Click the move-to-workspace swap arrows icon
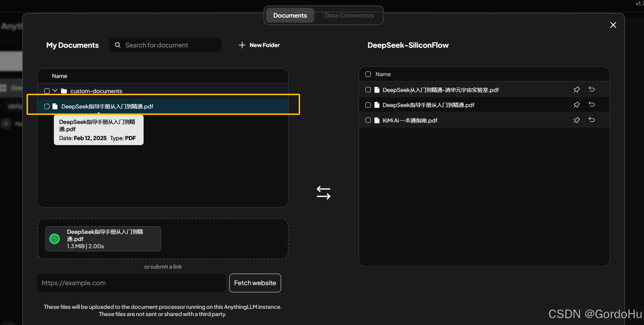The width and height of the screenshot is (644, 325). 323,192
